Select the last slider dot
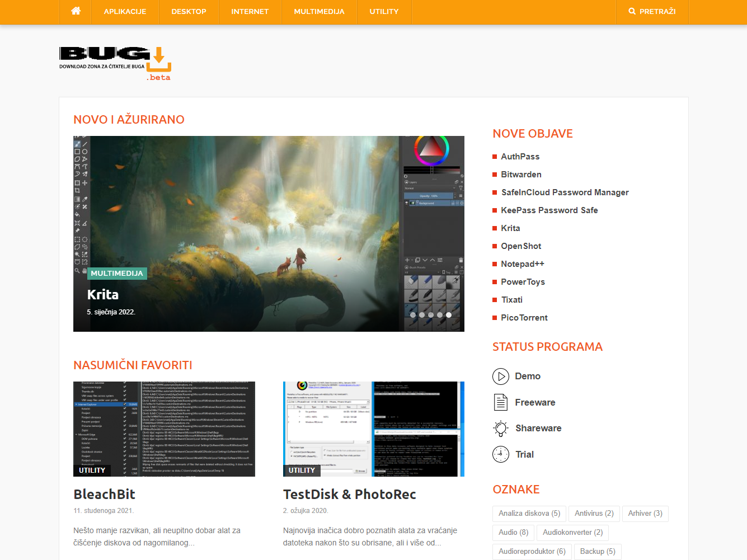747x560 pixels. (449, 315)
